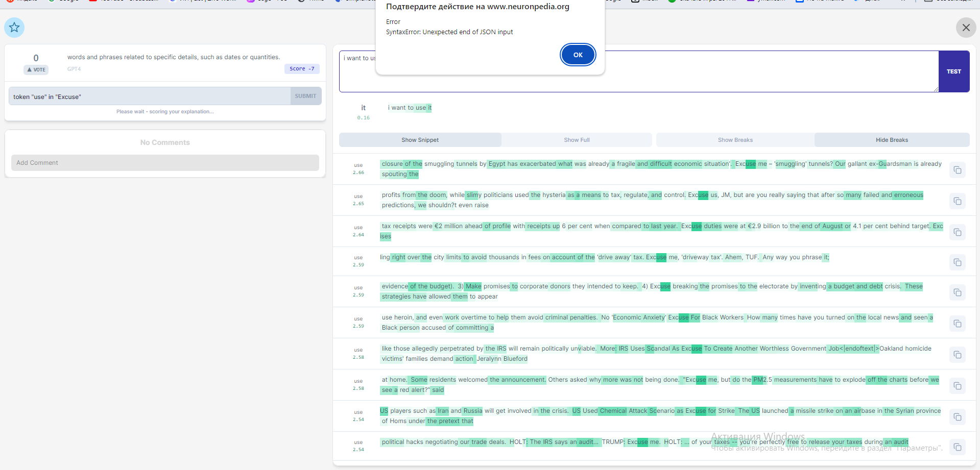Click the explanation text about dates or quantities
The width and height of the screenshot is (980, 470).
coord(174,57)
